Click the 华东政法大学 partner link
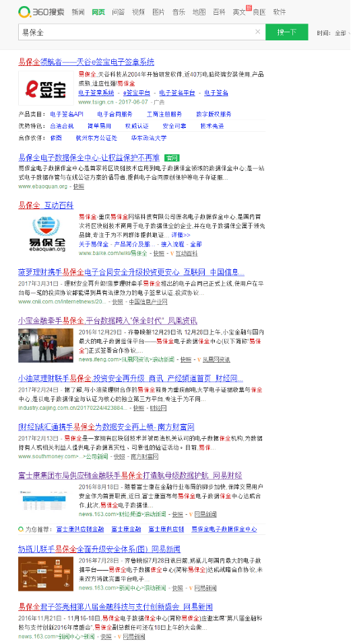The height and width of the screenshot is (644, 351). (x=149, y=138)
